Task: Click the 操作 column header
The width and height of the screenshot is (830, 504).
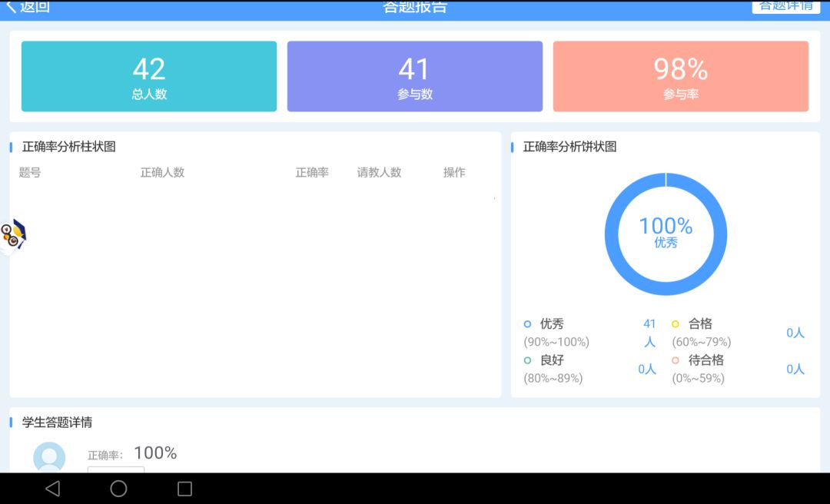Action: pos(454,173)
